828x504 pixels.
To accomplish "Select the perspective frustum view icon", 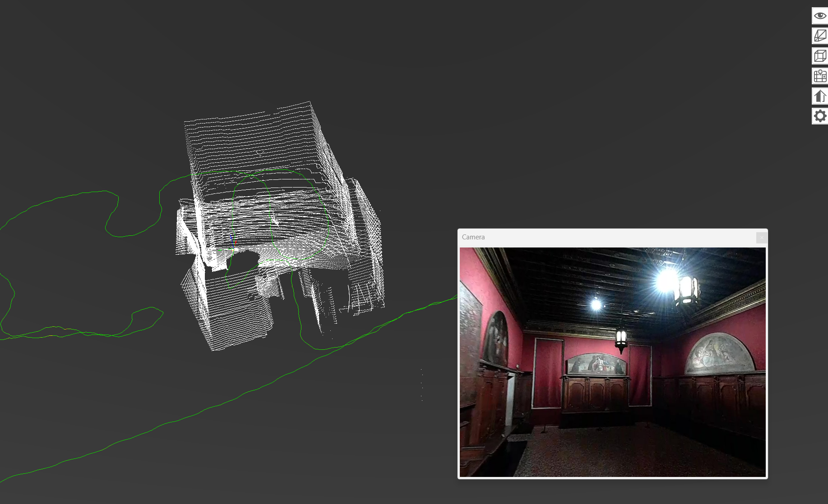I will pyautogui.click(x=820, y=36).
